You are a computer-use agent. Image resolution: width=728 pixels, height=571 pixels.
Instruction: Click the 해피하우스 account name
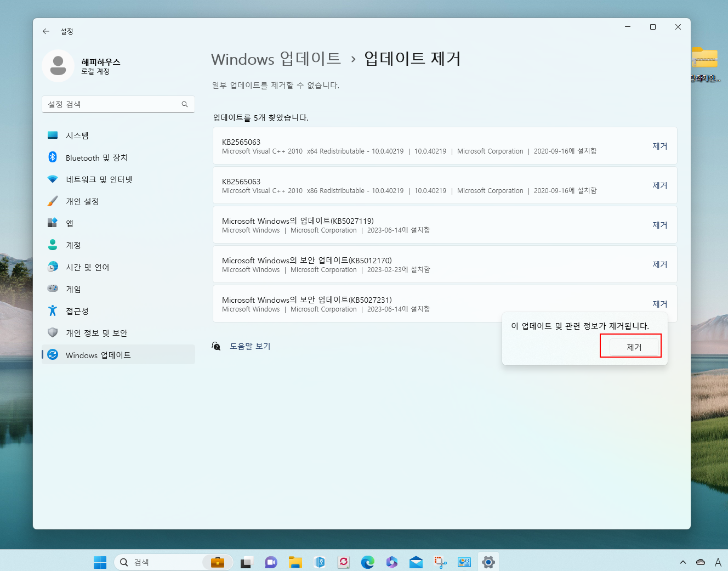(x=101, y=62)
